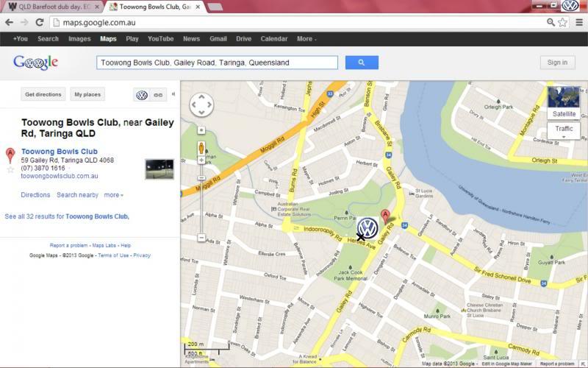This screenshot has height=368, width=588.
Task: Open Search in the Google bar
Action: point(48,39)
